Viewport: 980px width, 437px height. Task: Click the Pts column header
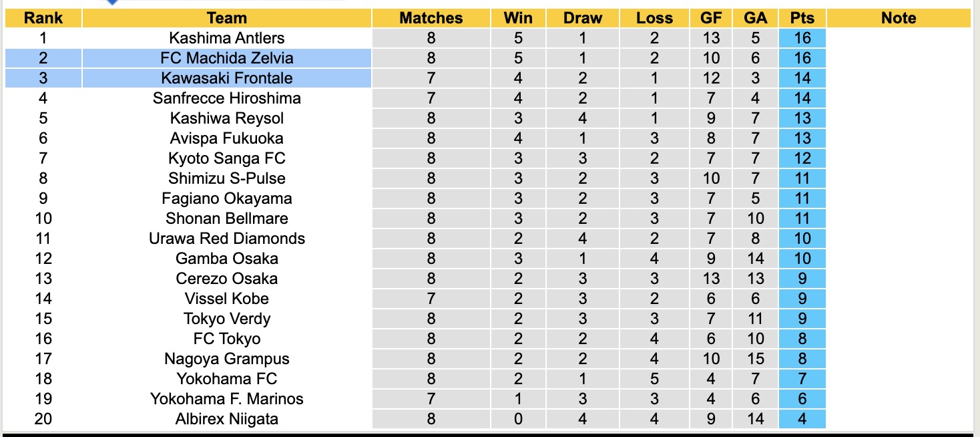point(802,18)
